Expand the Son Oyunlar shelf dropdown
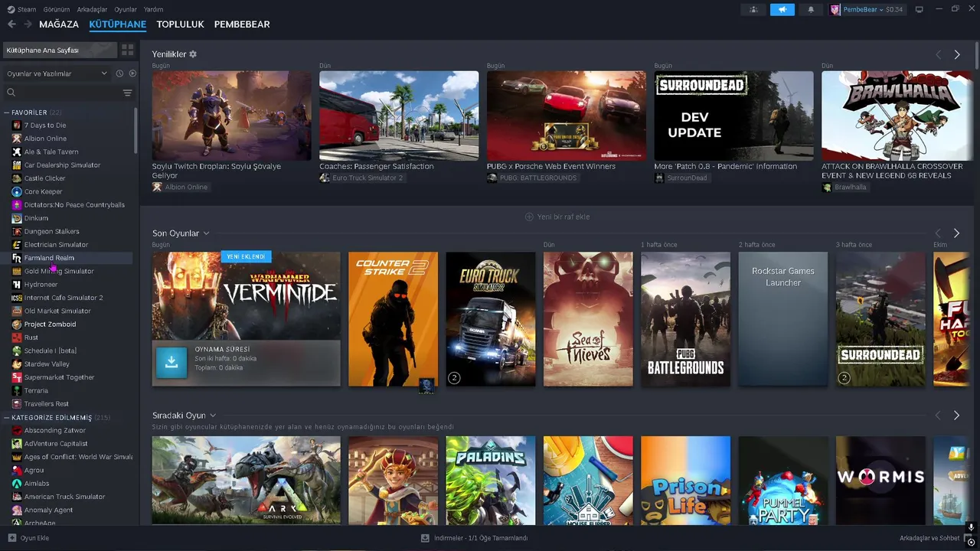Image resolution: width=980 pixels, height=551 pixels. point(207,233)
